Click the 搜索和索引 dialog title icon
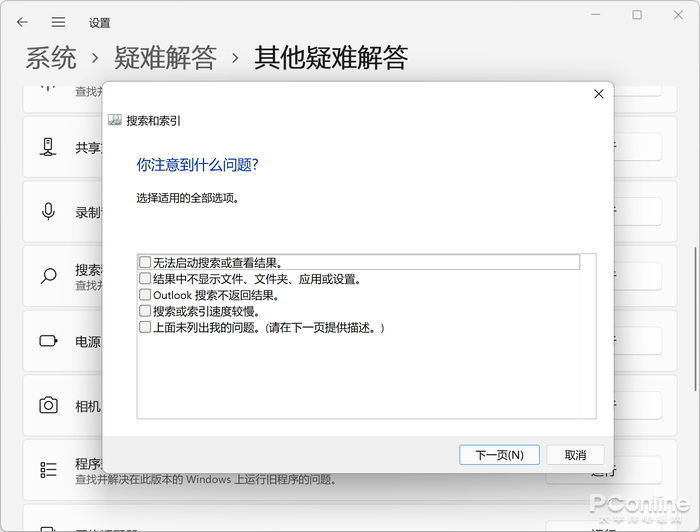The height and width of the screenshot is (532, 700). [x=115, y=120]
